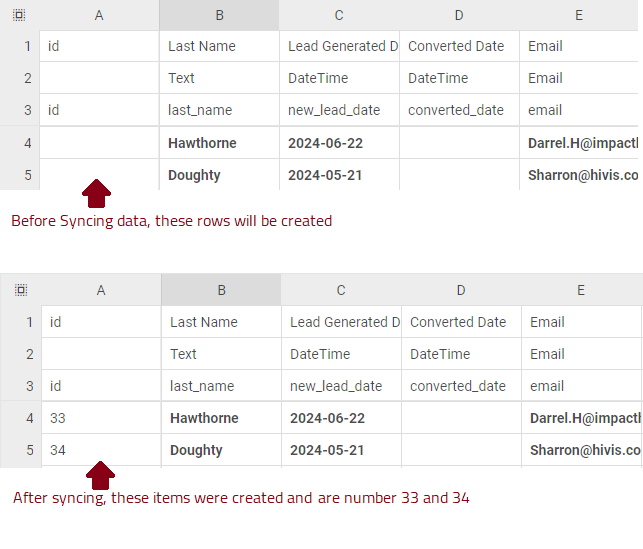Select column B header in top spreadsheet
This screenshot has height=549, width=643.
(x=219, y=15)
